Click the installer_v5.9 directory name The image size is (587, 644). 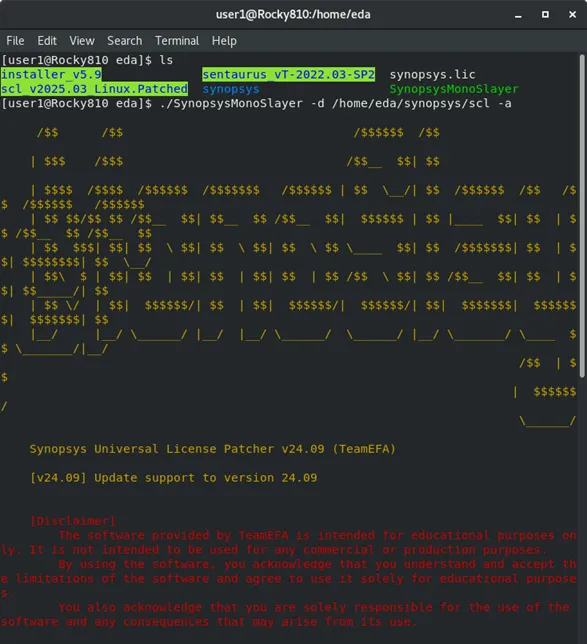point(51,74)
